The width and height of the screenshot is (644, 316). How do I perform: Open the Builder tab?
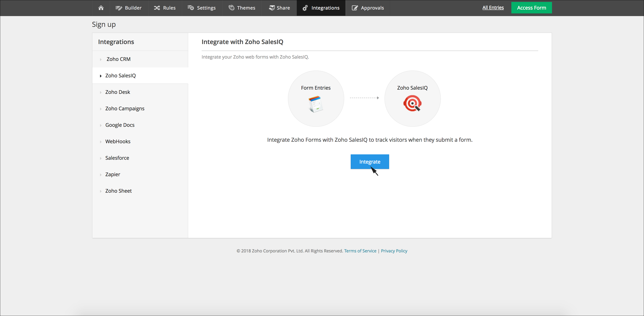click(x=129, y=8)
